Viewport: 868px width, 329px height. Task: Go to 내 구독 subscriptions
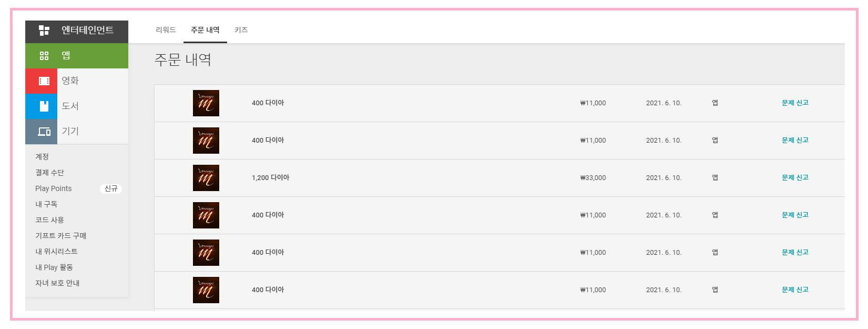[46, 204]
